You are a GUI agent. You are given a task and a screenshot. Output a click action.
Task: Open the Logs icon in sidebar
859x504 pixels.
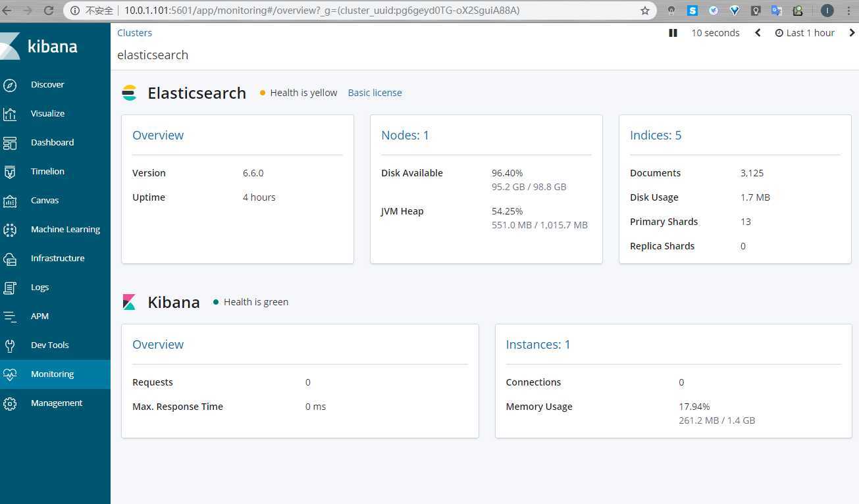coord(10,288)
